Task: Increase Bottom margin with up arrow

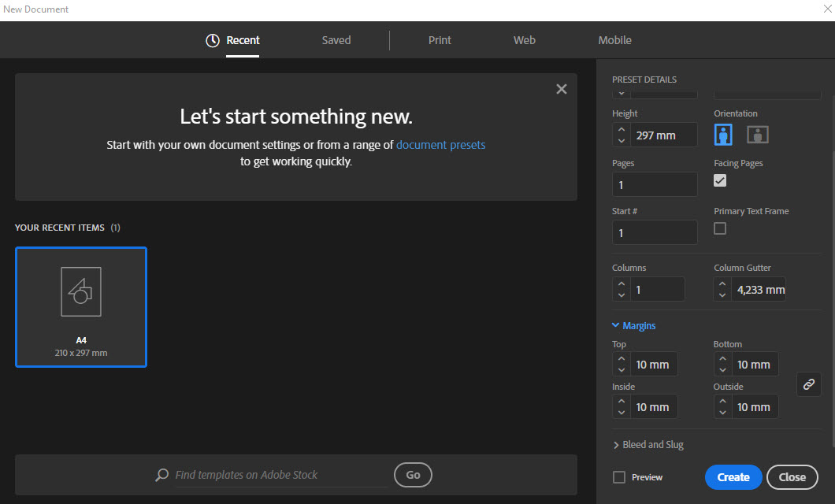Action: 722,358
